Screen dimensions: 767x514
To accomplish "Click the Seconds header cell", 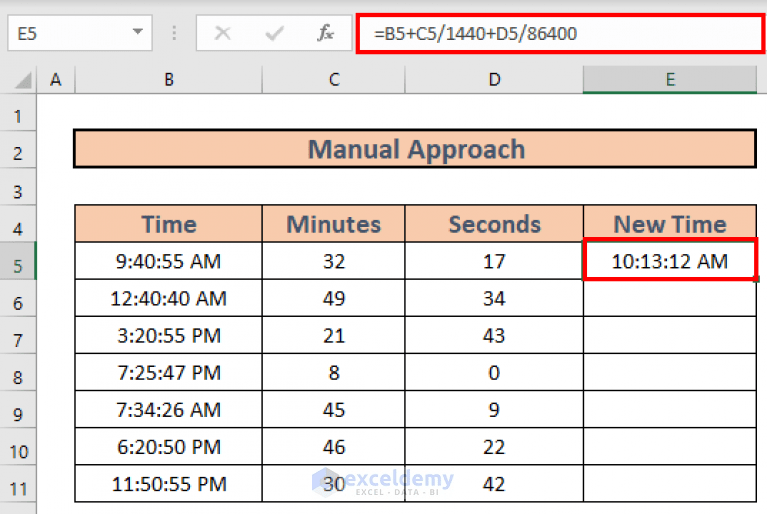I will (x=494, y=224).
